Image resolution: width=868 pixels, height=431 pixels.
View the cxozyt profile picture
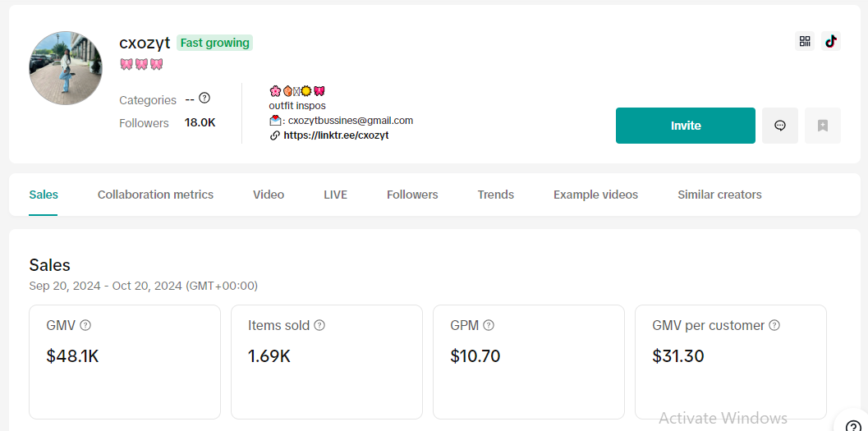point(66,68)
